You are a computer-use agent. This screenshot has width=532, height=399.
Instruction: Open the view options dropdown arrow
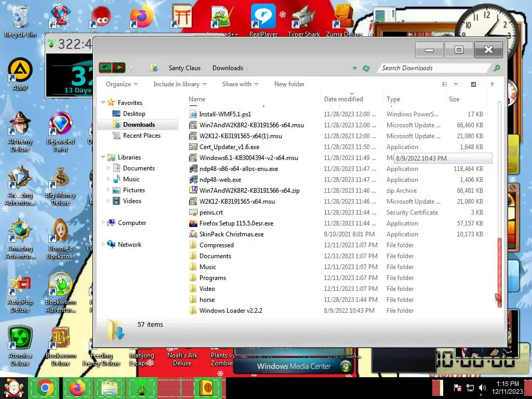[456, 85]
